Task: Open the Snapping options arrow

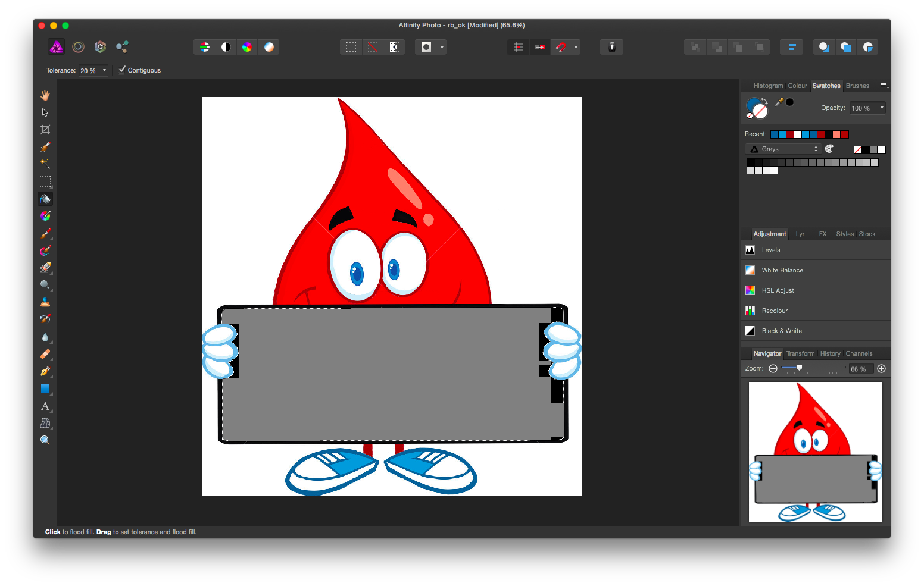Action: tap(576, 47)
